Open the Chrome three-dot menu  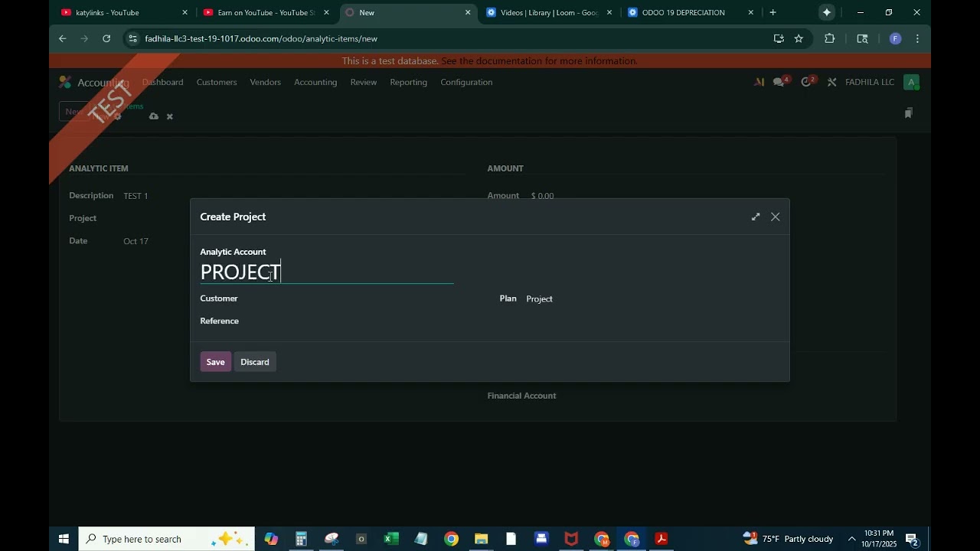917,38
